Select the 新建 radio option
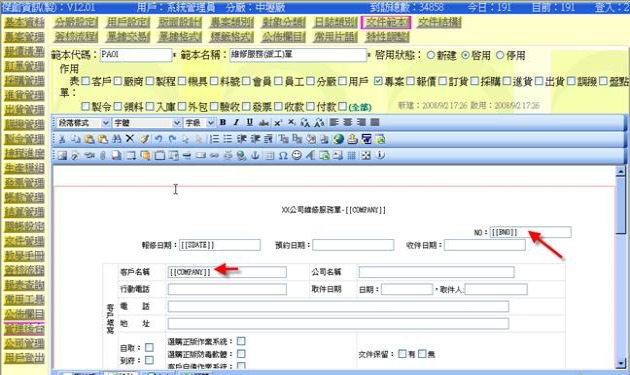The image size is (630, 375). click(431, 55)
